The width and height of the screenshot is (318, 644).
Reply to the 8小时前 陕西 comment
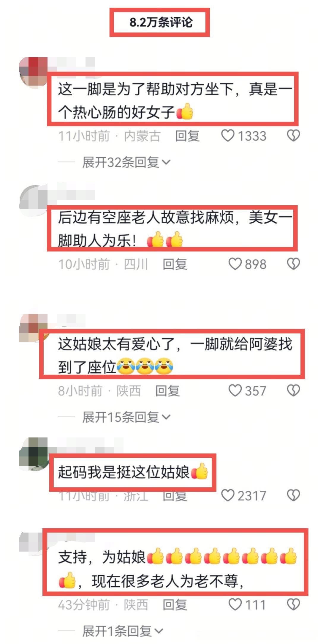pyautogui.click(x=167, y=391)
